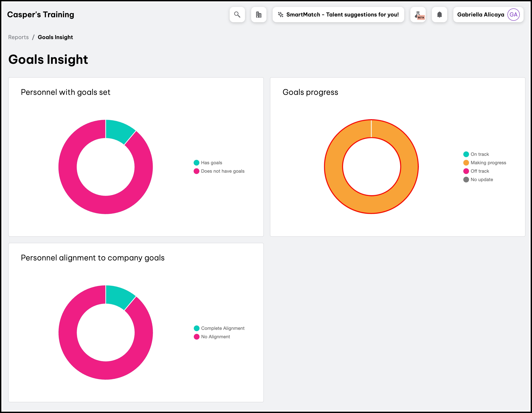Image resolution: width=532 pixels, height=413 pixels.
Task: Open the search magnifier icon
Action: 237,15
